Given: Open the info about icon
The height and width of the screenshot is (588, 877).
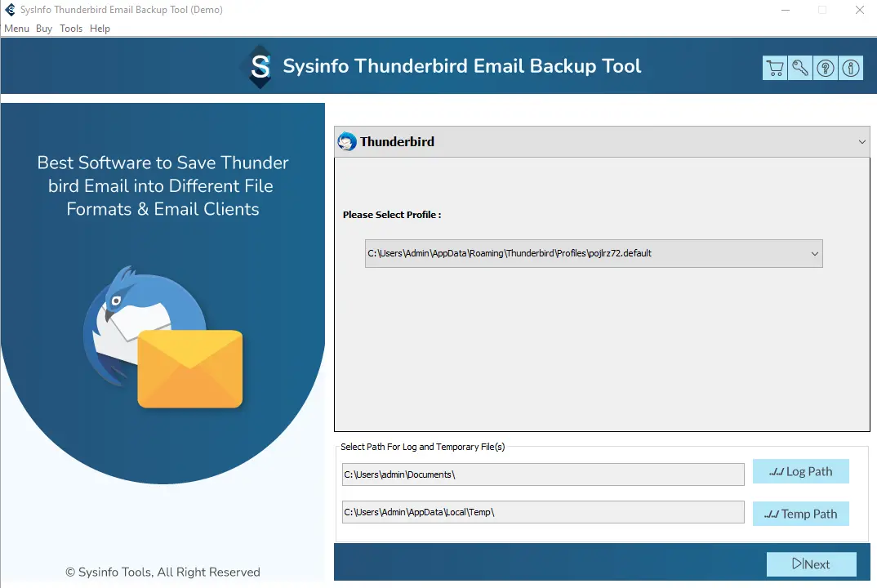Looking at the screenshot, I should point(850,69).
